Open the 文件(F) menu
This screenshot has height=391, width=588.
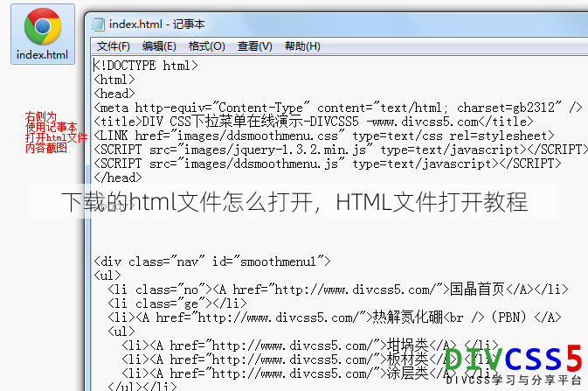pos(114,46)
